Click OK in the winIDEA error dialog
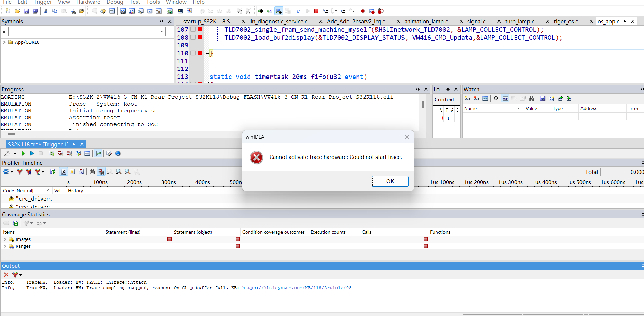 tap(390, 181)
